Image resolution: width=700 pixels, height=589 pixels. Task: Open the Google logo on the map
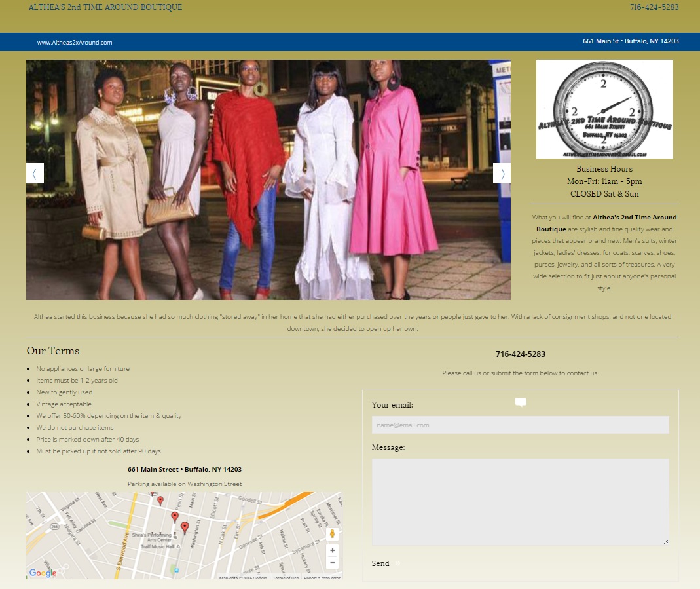point(43,573)
